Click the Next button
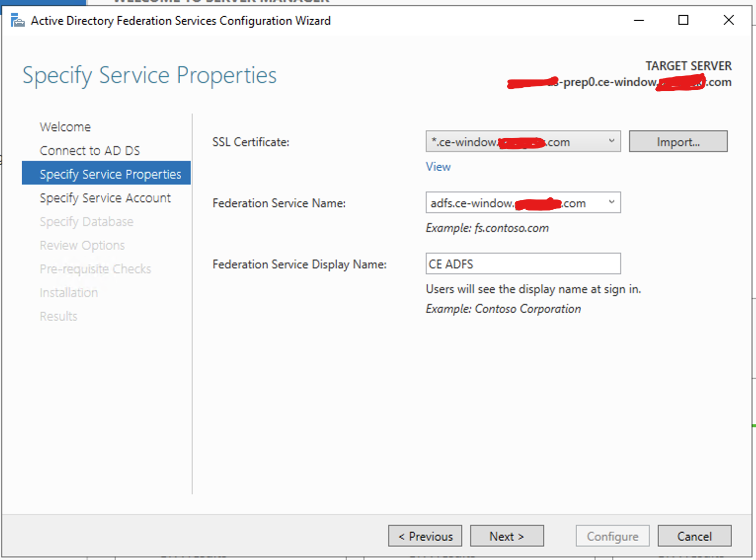The image size is (756, 560). pyautogui.click(x=507, y=536)
